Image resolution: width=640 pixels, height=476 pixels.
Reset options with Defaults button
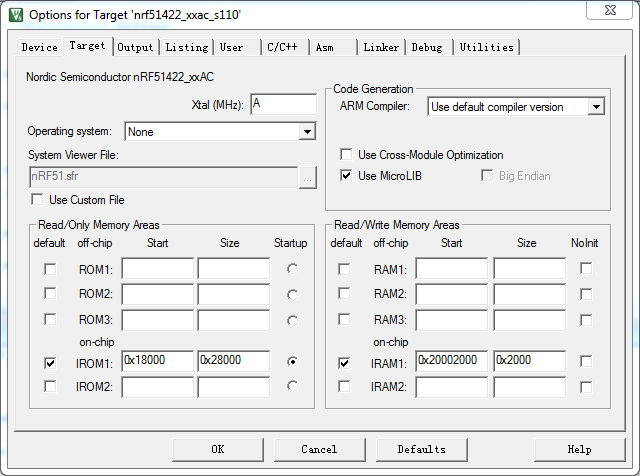[422, 449]
